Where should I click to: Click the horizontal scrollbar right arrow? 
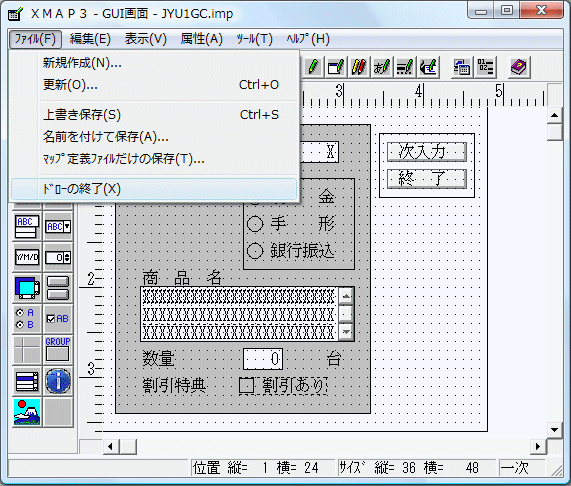[x=538, y=446]
